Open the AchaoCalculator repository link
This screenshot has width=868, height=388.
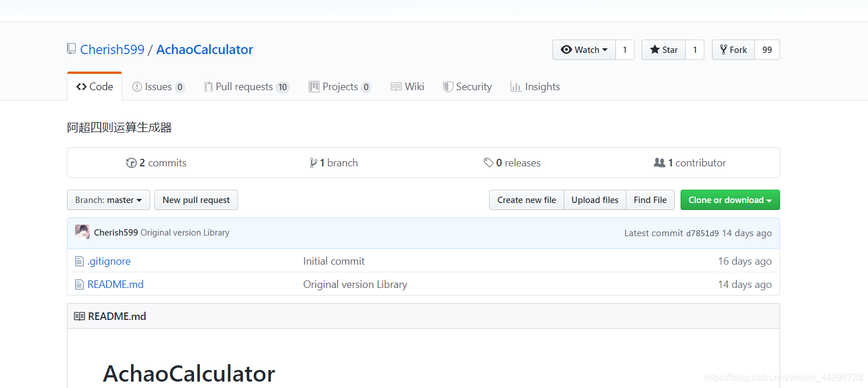(205, 49)
